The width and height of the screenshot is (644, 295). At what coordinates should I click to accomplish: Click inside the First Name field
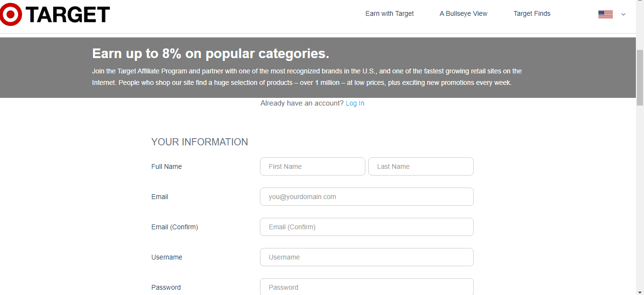(312, 166)
